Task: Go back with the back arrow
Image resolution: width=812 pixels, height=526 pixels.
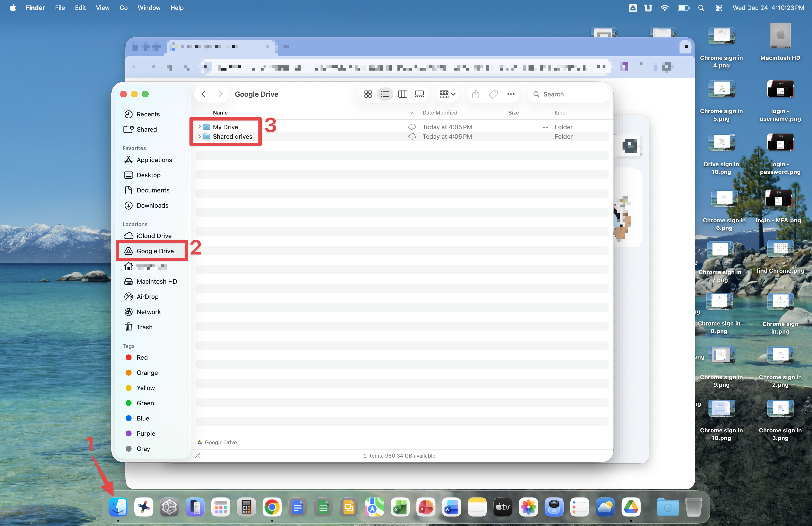Action: (203, 94)
